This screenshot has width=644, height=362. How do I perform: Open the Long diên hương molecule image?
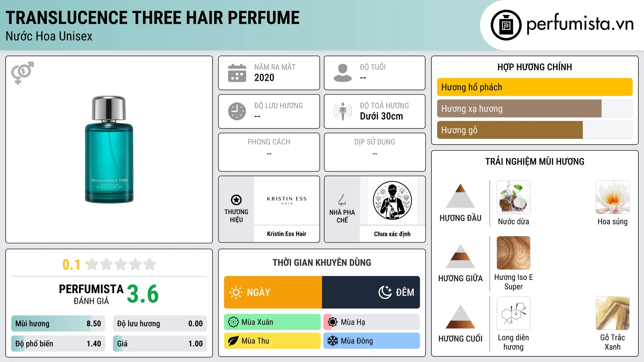click(514, 313)
